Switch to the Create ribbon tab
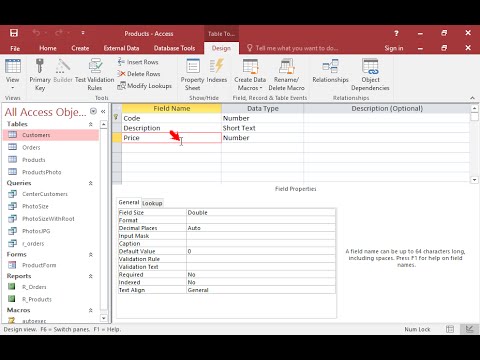 [x=80, y=48]
